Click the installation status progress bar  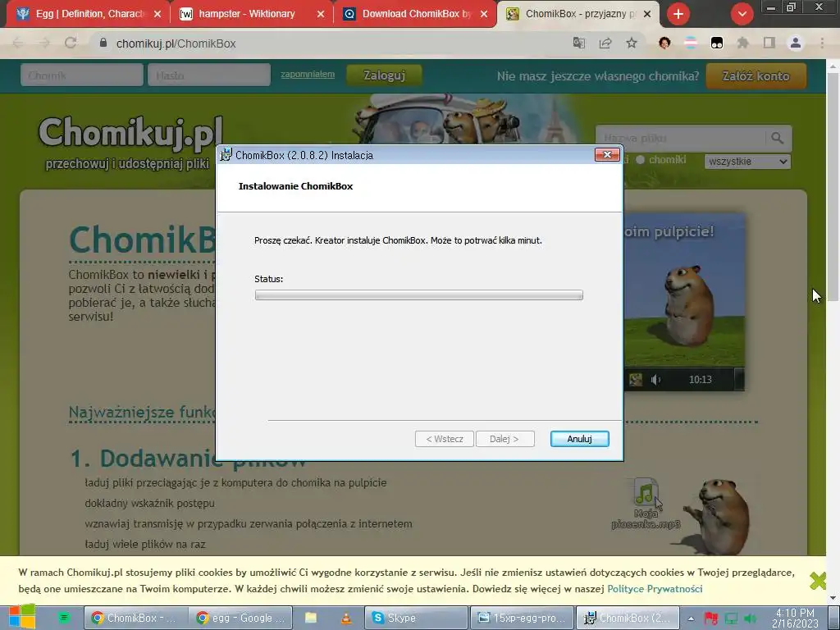418,294
